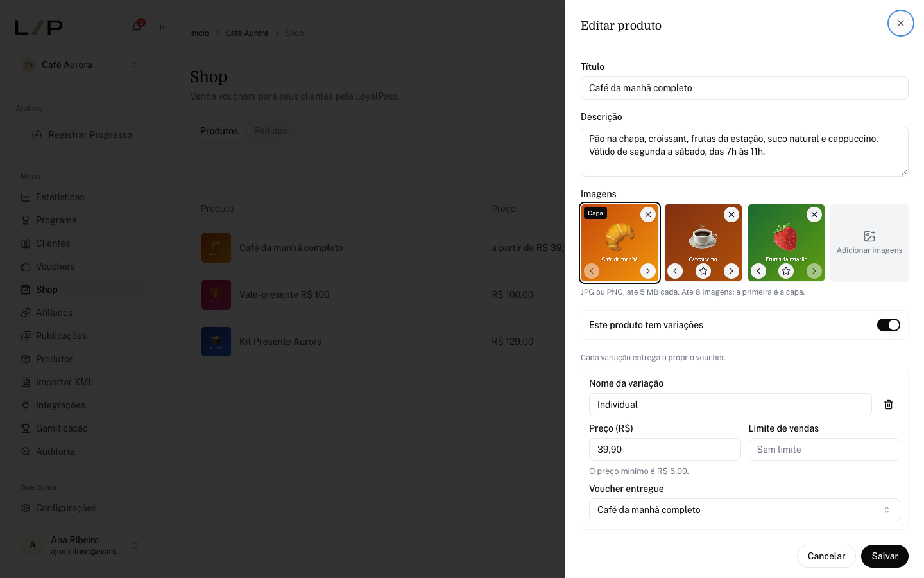924x578 pixels.
Task: Set the Cappuccino image as cover with its star
Action: tap(703, 271)
